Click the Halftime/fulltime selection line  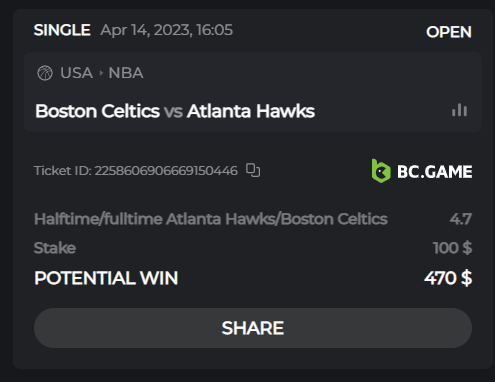point(211,219)
